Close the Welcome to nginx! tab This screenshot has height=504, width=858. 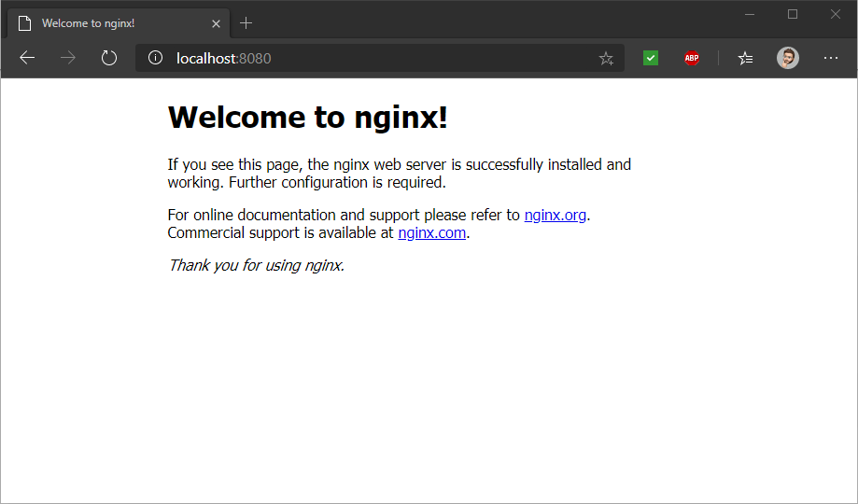click(x=216, y=23)
